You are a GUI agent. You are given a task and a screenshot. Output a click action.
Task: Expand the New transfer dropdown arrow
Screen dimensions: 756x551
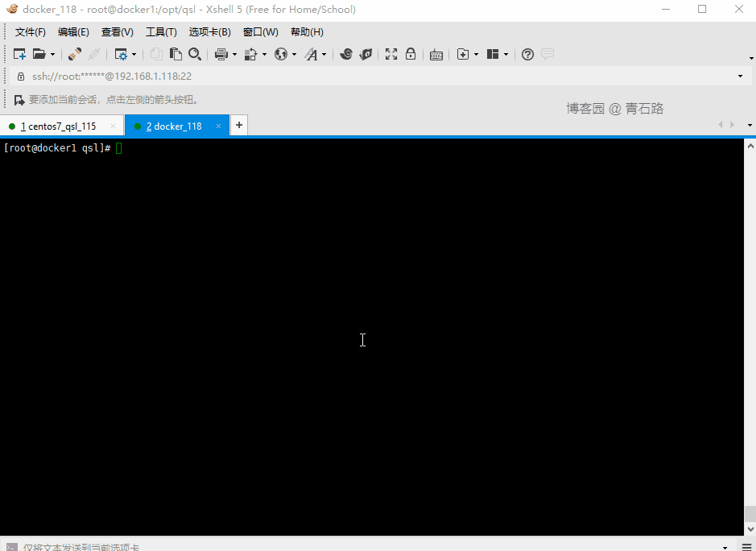pyautogui.click(x=477, y=55)
